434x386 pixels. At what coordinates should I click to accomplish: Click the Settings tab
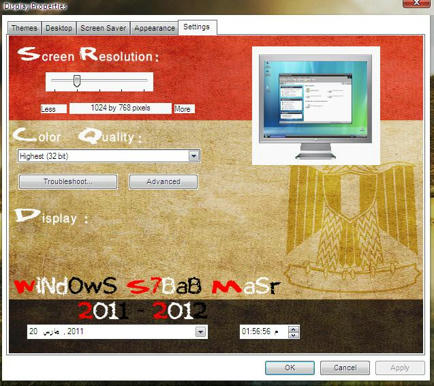[197, 27]
